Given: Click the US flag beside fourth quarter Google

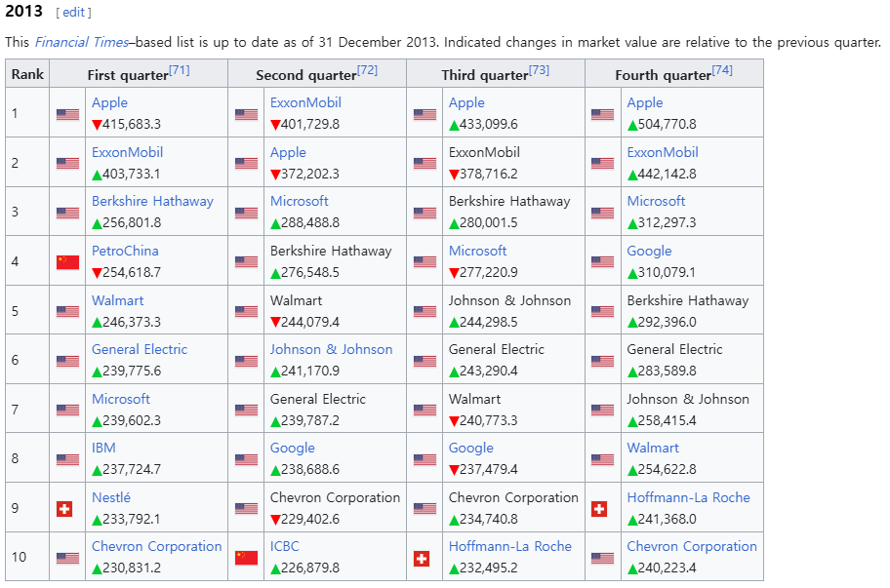Looking at the screenshot, I should 602,261.
